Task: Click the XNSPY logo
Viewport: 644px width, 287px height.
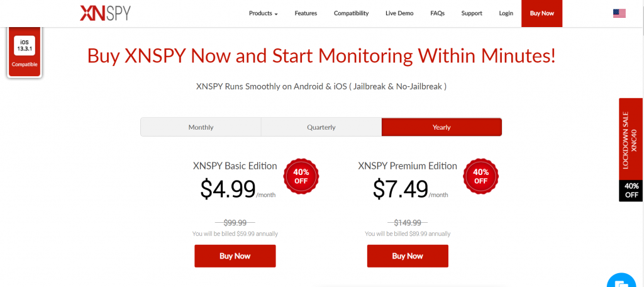Action: (105, 13)
